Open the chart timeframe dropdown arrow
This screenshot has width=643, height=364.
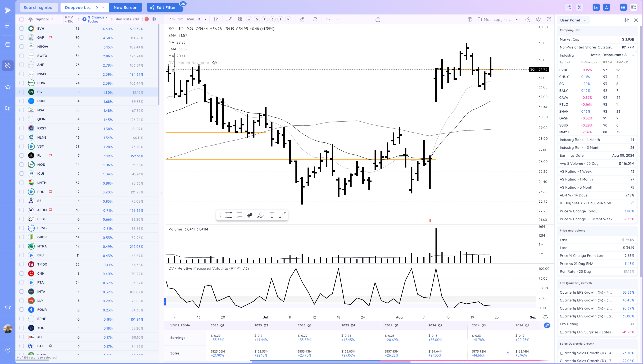pos(205,19)
